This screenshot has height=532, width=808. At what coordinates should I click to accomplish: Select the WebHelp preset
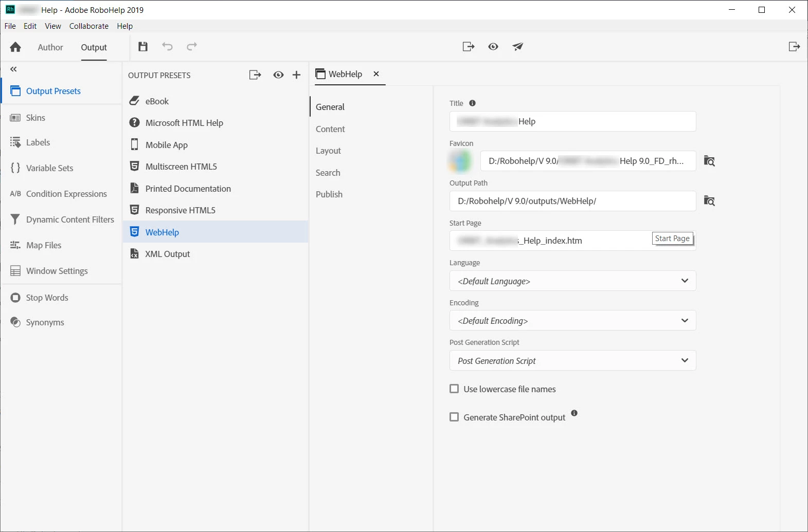click(x=216, y=232)
